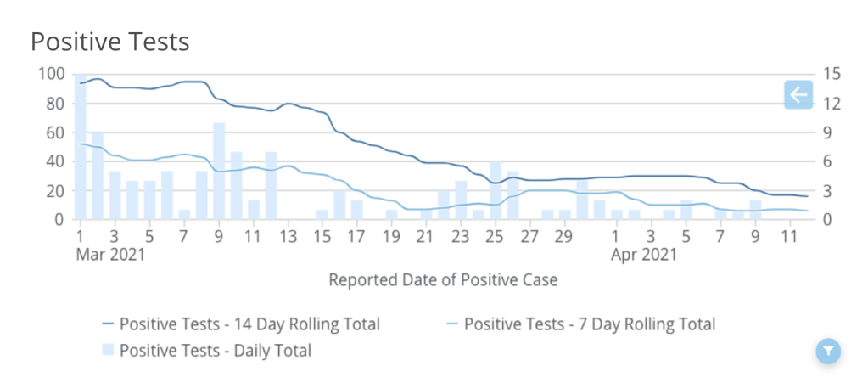Click the back arrow button on chart
The image size is (868, 383).
(x=798, y=94)
